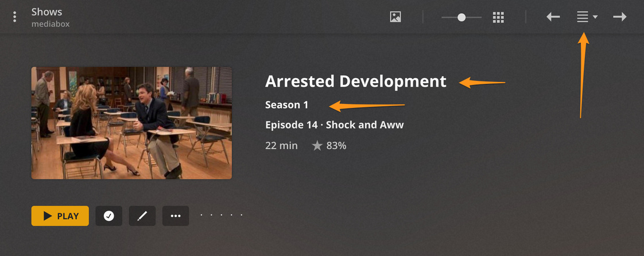Go to previous episode with left arrow
The image size is (644, 256).
coord(553,17)
